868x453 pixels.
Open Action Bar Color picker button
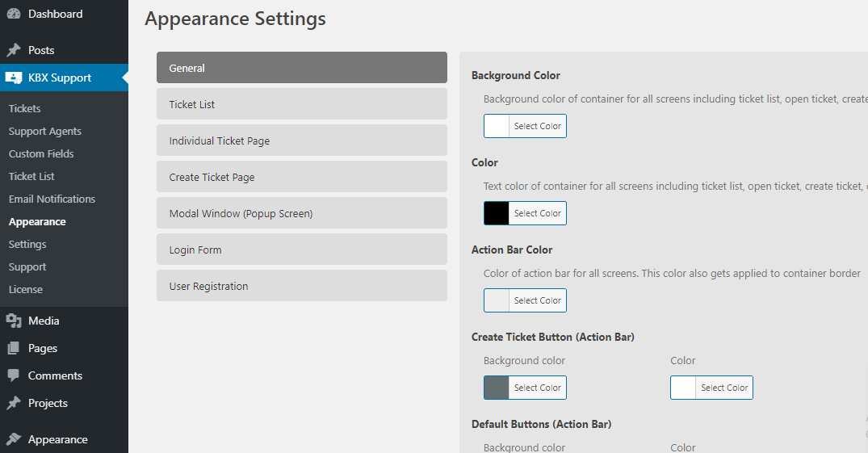[526, 300]
